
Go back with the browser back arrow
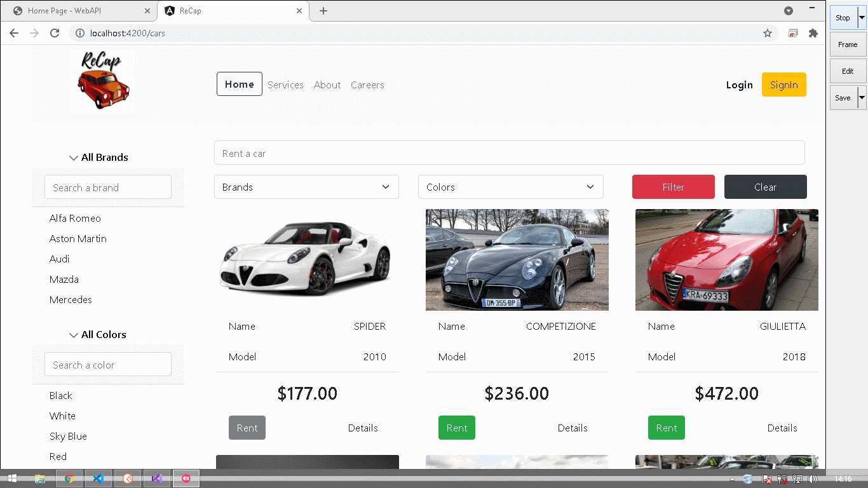tap(14, 33)
